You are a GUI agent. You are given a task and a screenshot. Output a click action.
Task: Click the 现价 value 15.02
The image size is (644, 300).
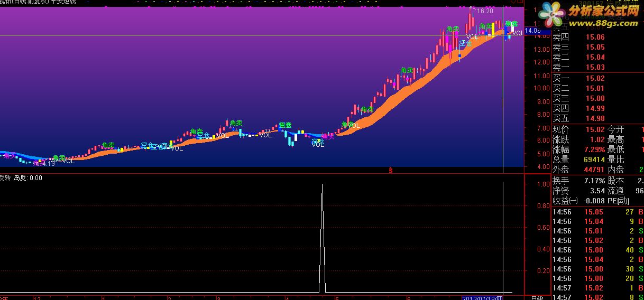pyautogui.click(x=594, y=129)
